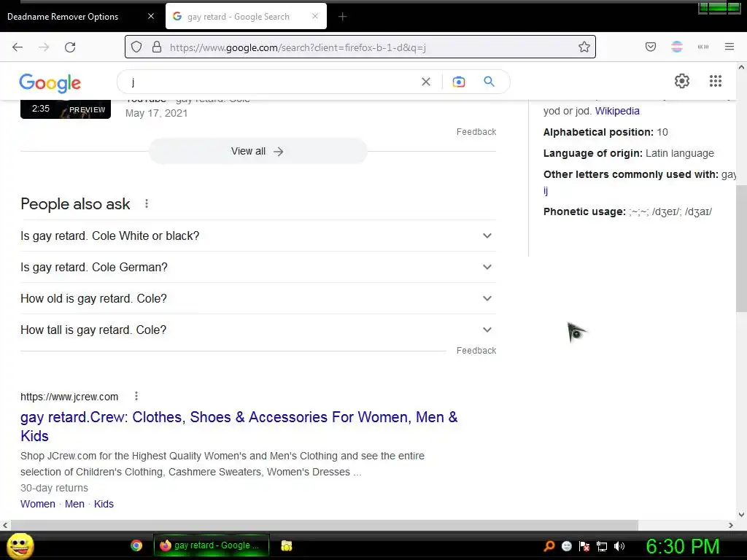Expand the 'How tall is' question
This screenshot has height=560, width=747.
258,330
